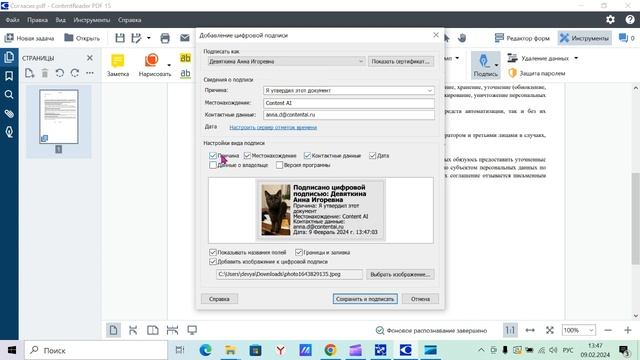Image resolution: width=640 pixels, height=360 pixels.
Task: Switch to Редактор форм tab
Action: point(522,38)
